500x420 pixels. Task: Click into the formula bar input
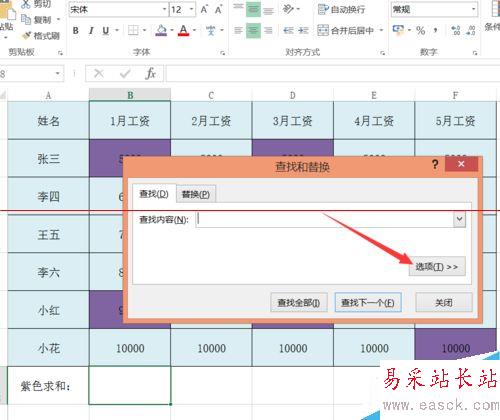[333, 73]
